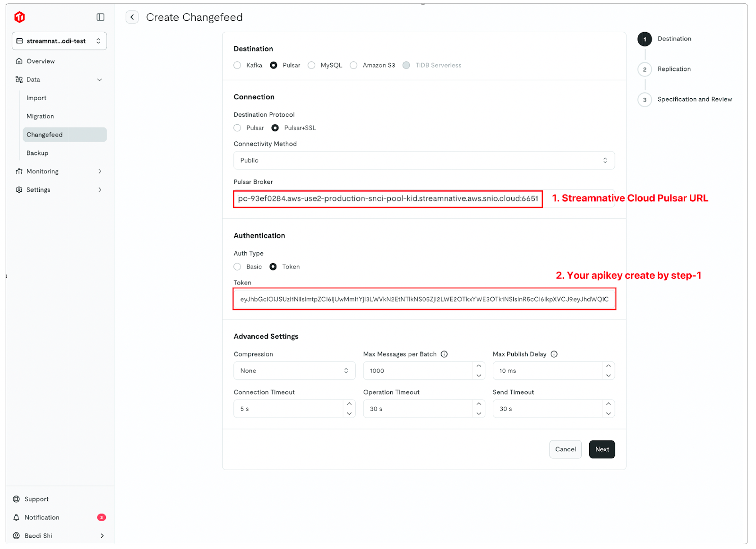
Task: Open Notification with the bell icon
Action: (x=17, y=517)
